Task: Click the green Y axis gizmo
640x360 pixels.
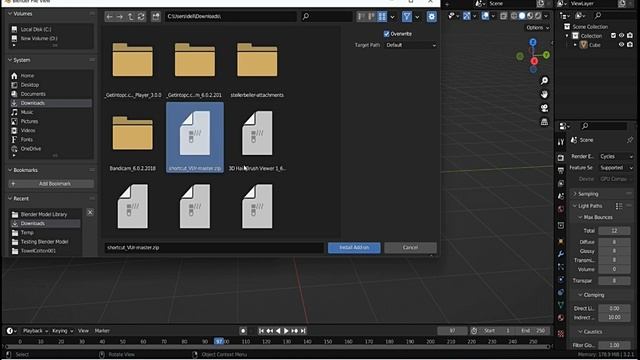Action: pos(546,55)
